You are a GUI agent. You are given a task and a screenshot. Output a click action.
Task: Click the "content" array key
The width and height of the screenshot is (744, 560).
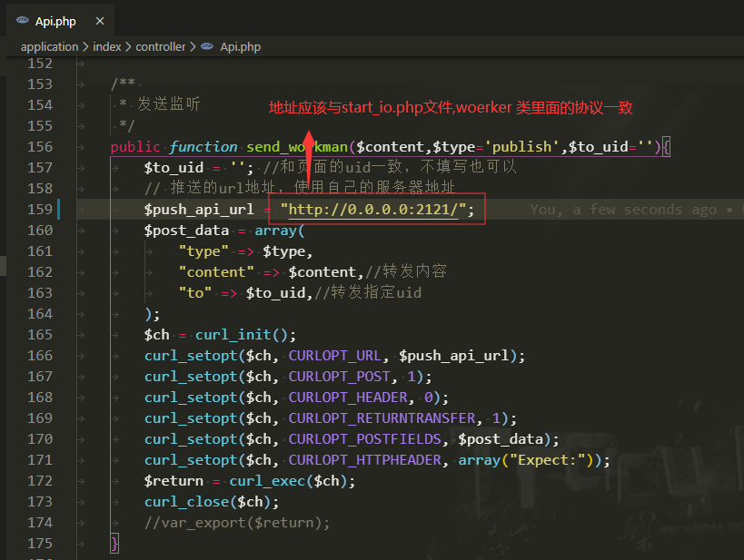[216, 272]
